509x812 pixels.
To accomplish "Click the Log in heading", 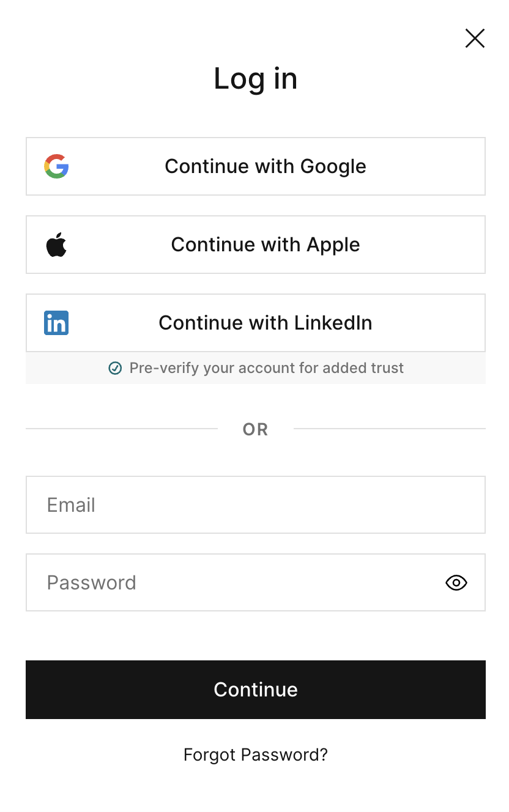I will coord(255,78).
